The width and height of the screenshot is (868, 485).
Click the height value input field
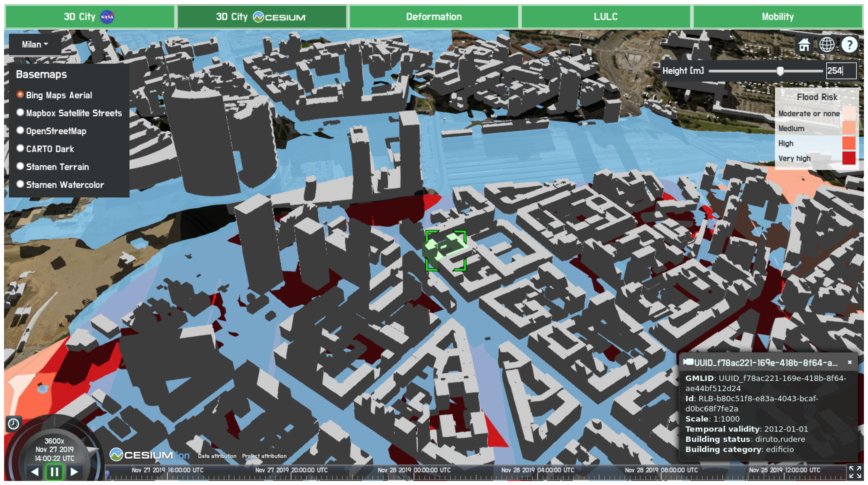(840, 71)
